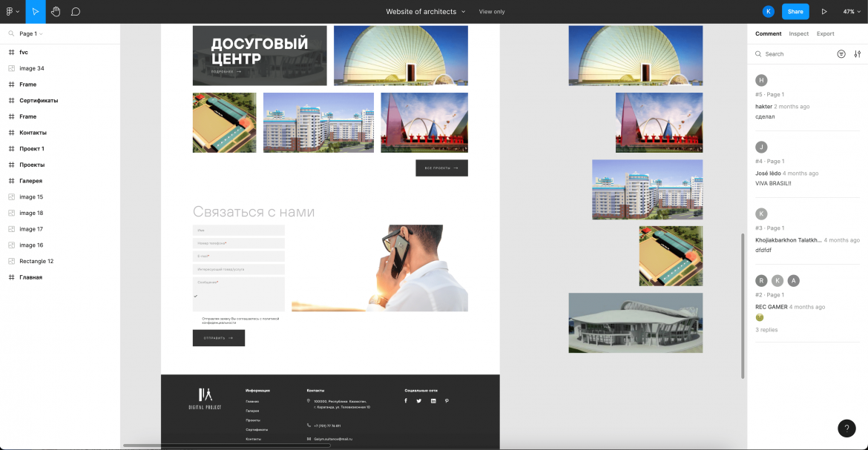
Task: Select the Hand tool
Action: click(x=56, y=11)
